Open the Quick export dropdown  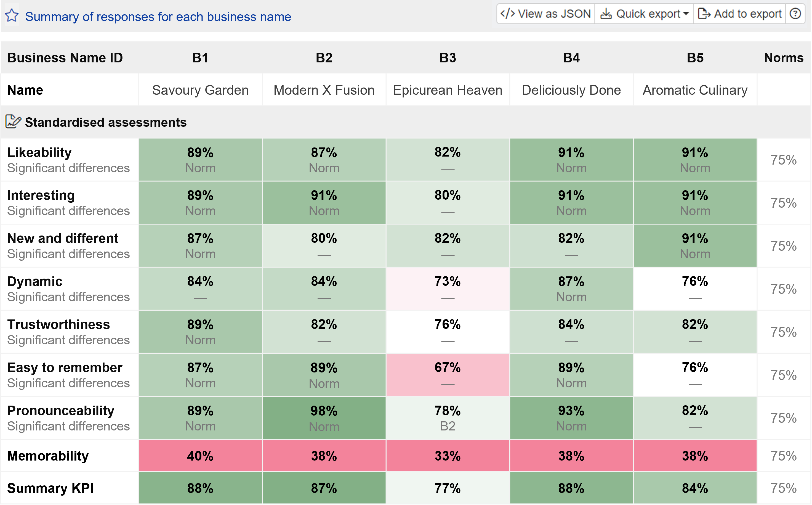tap(644, 14)
